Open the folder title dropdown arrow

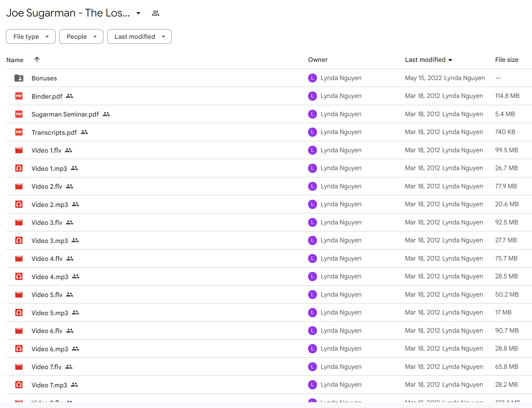pyautogui.click(x=138, y=13)
